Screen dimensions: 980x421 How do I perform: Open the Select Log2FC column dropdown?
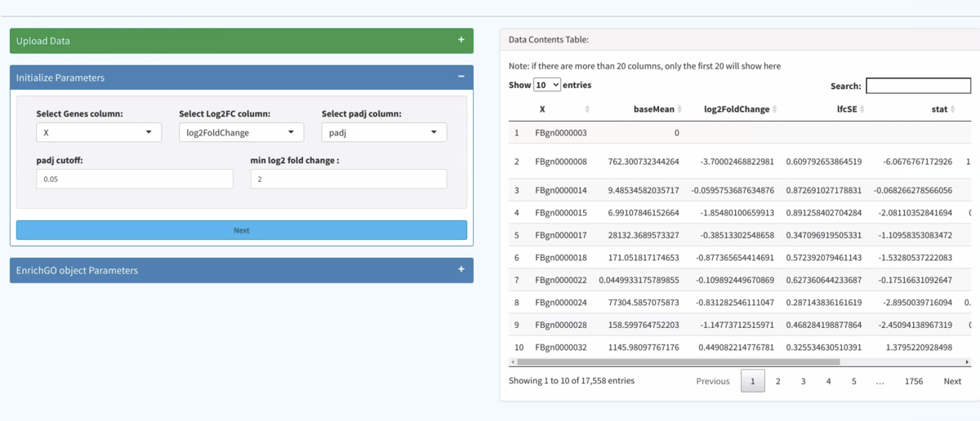241,132
